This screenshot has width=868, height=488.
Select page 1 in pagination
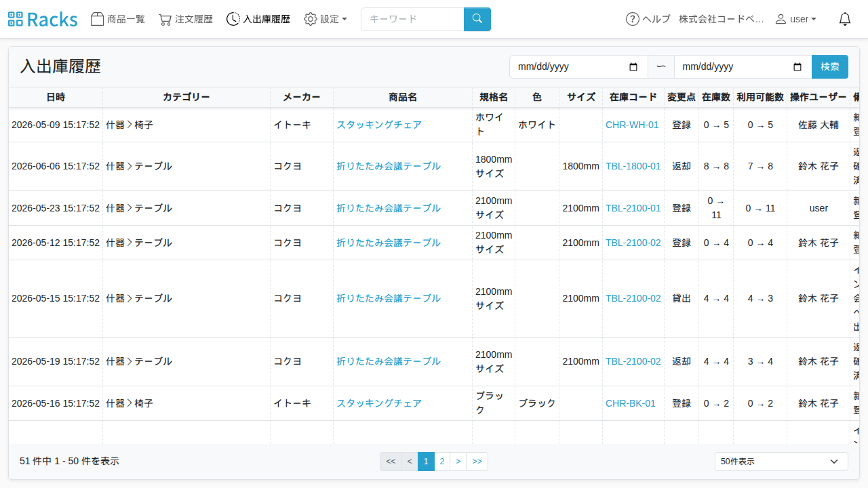(426, 462)
